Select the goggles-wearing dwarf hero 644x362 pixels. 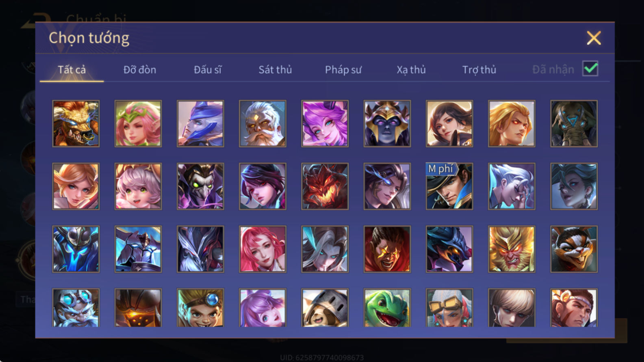pyautogui.click(x=76, y=308)
